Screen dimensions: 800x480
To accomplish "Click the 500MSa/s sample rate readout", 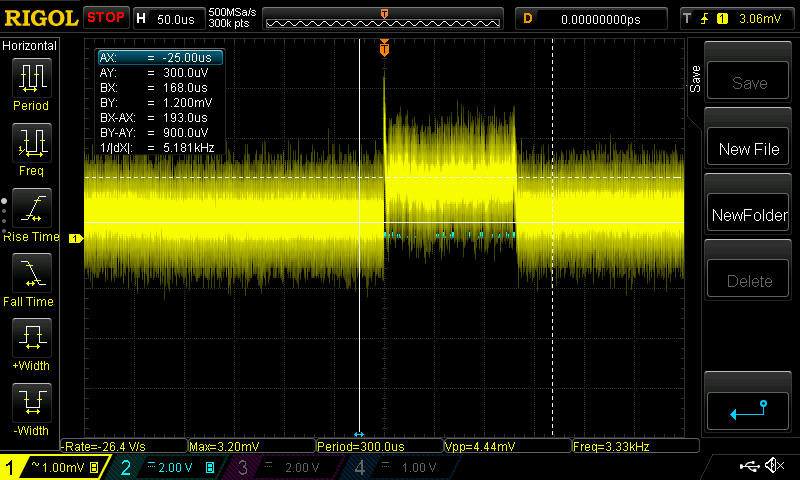I will point(232,12).
